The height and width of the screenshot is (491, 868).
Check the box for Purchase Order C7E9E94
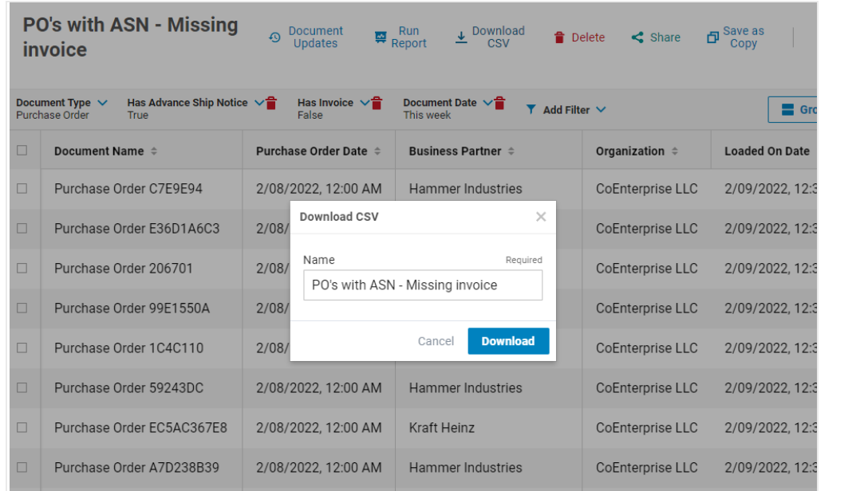click(22, 189)
